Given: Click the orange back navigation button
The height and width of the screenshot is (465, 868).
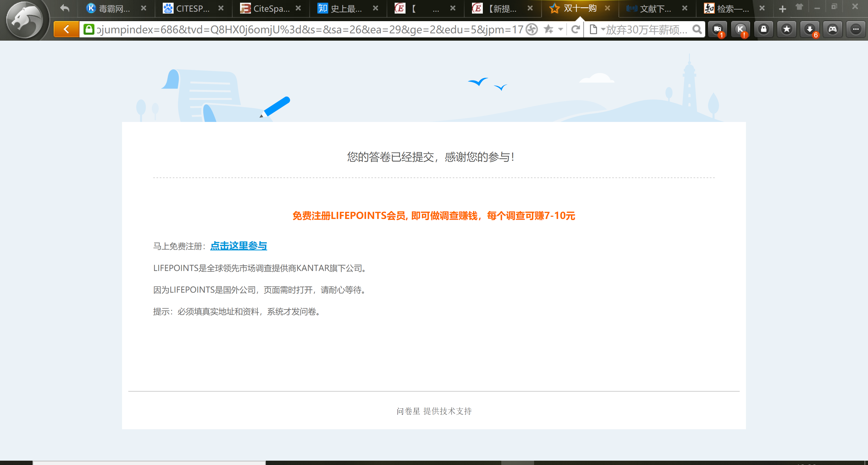Looking at the screenshot, I should click(66, 30).
